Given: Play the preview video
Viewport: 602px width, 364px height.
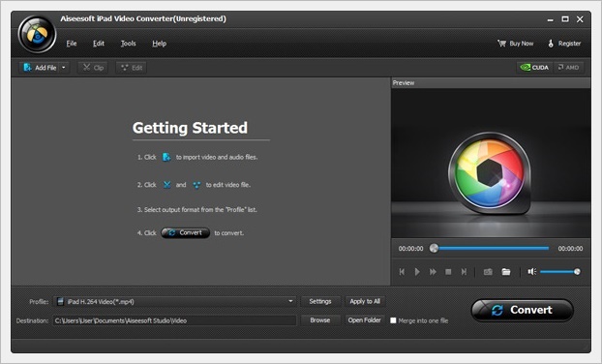Looking at the screenshot, I should [417, 272].
